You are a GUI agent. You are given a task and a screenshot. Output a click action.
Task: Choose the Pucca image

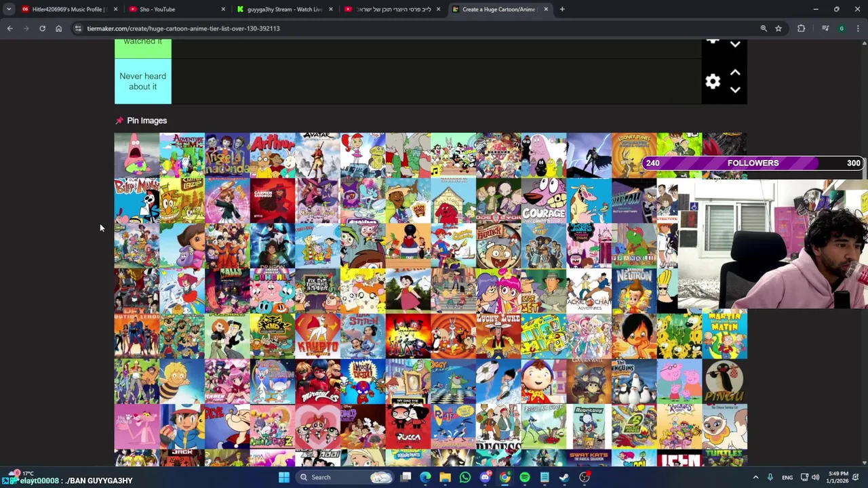point(408,426)
